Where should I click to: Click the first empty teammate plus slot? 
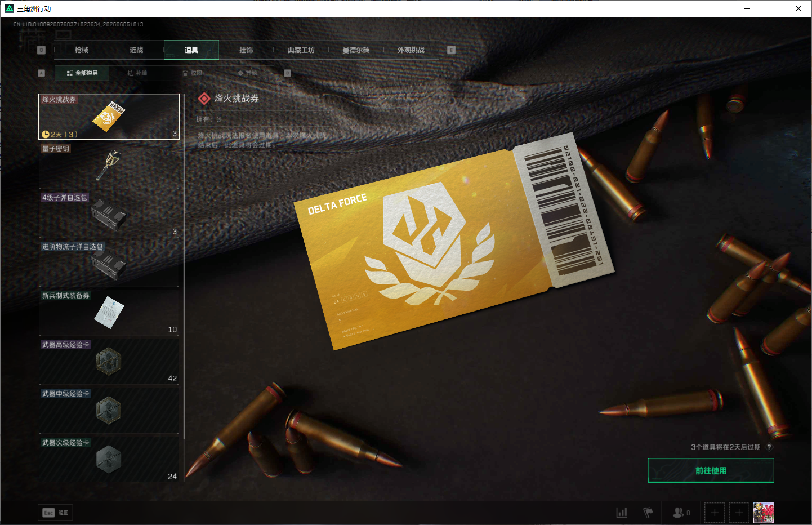click(715, 513)
